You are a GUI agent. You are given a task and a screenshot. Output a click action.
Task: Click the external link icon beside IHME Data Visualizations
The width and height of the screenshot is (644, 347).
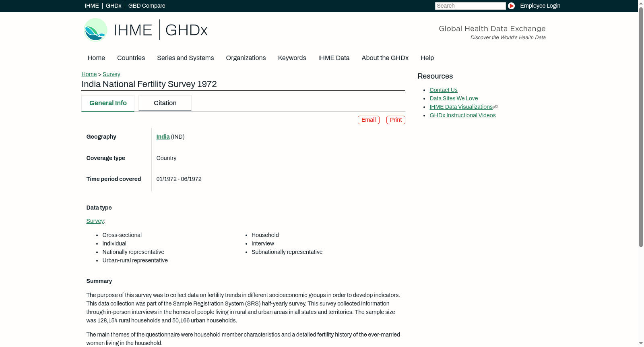pyautogui.click(x=495, y=107)
